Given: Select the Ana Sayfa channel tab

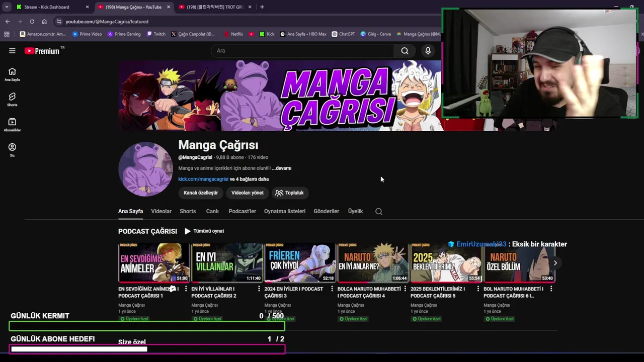Looking at the screenshot, I should (131, 212).
